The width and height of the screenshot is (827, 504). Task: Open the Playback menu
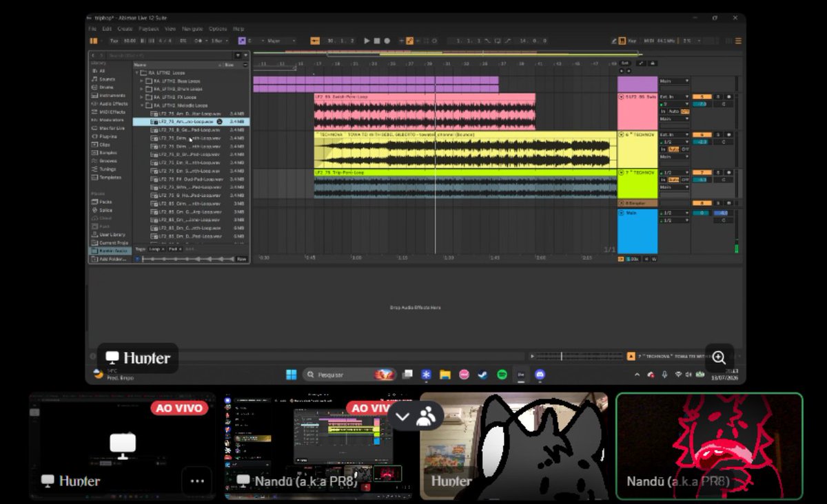148,29
